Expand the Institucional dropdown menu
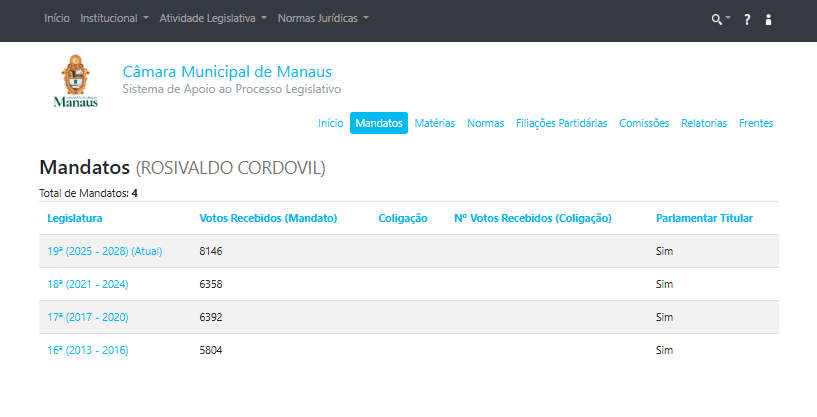This screenshot has width=817, height=417. (114, 19)
